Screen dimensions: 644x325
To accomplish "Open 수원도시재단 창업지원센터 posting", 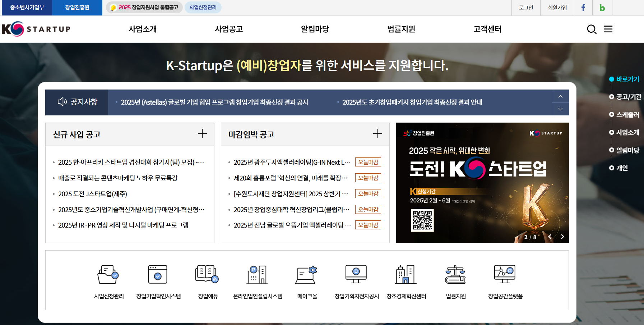I will [x=291, y=194].
